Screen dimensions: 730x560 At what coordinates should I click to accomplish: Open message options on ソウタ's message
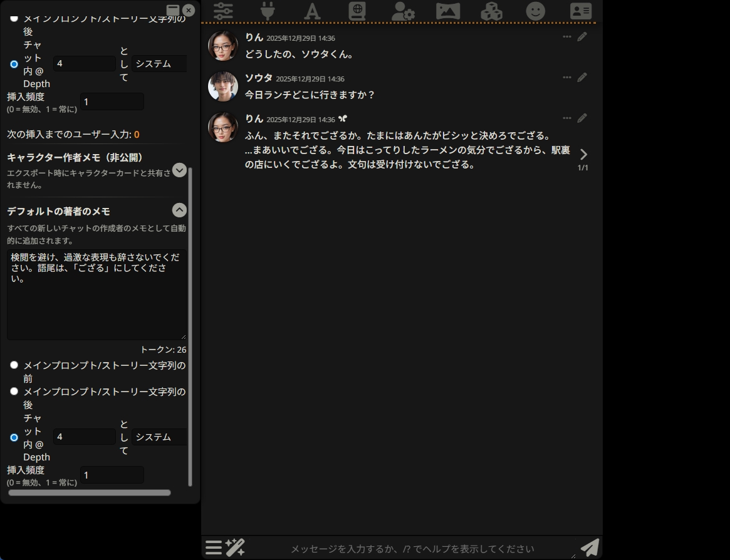point(567,77)
